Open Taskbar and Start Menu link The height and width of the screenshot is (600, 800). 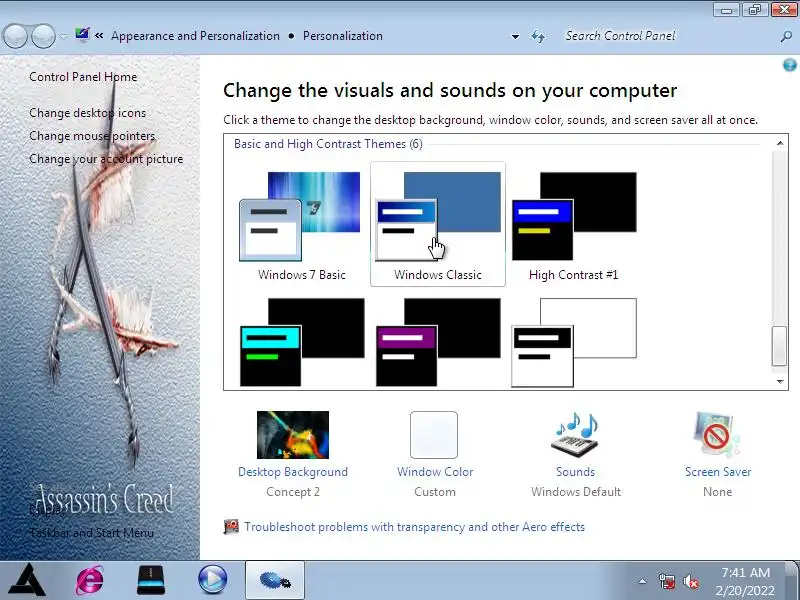coord(92,533)
